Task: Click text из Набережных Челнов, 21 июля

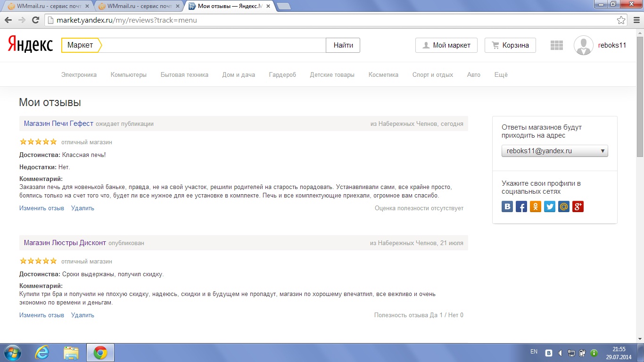Action: [x=417, y=243]
